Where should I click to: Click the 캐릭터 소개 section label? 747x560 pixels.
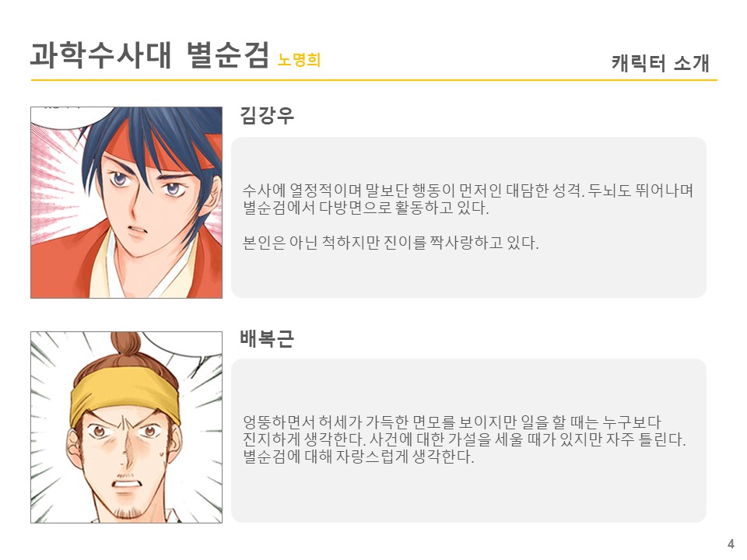click(661, 63)
